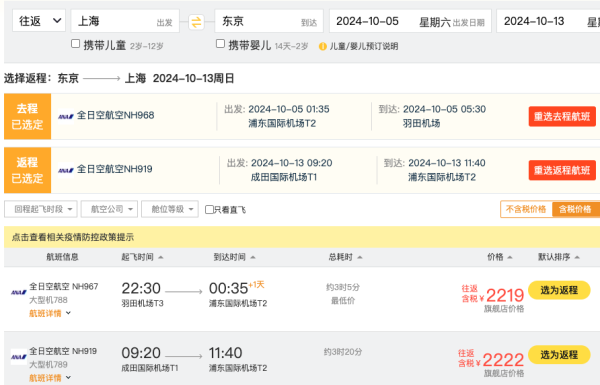Click 航班信息 column header
600x385 pixels.
[x=62, y=257]
